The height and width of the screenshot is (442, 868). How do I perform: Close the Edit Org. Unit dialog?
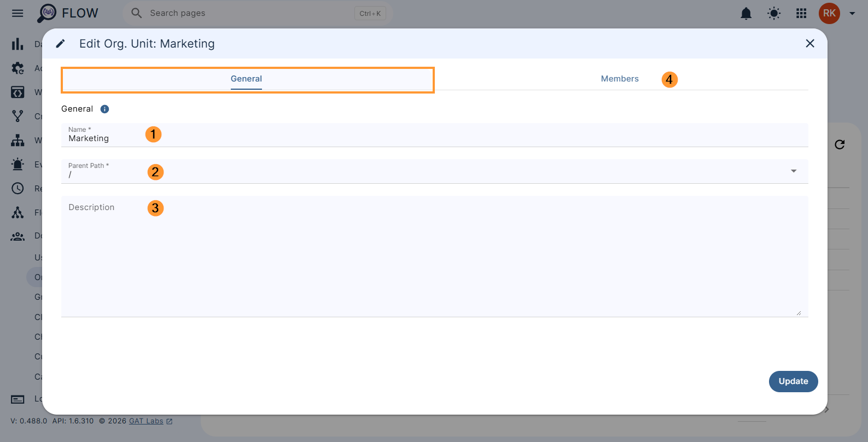[810, 43]
